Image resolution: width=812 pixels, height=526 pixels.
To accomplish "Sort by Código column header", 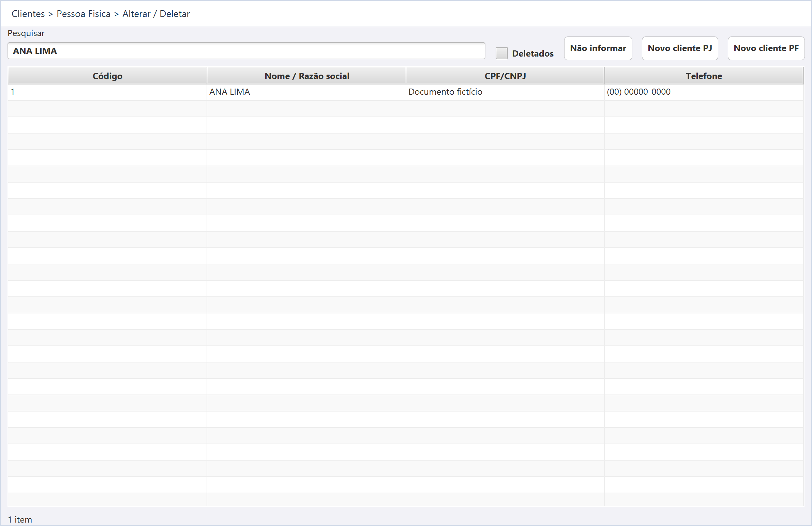I will tap(107, 76).
